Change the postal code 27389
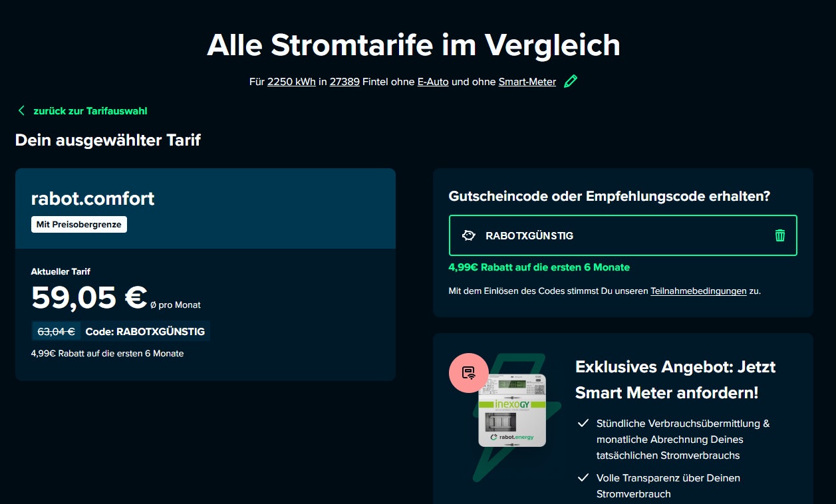The width and height of the screenshot is (836, 504). point(345,82)
